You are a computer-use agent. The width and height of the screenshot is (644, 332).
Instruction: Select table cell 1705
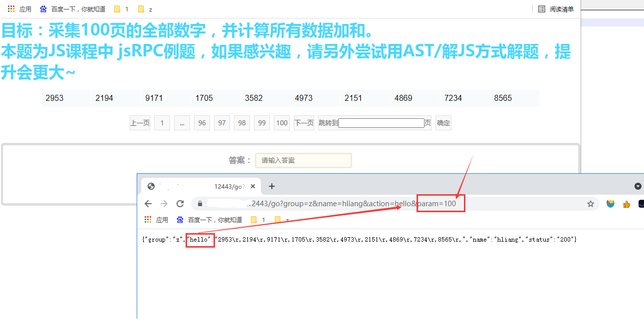216,98
